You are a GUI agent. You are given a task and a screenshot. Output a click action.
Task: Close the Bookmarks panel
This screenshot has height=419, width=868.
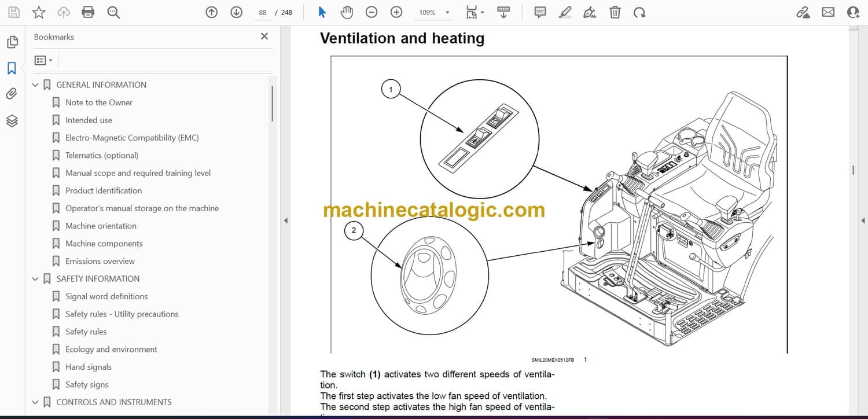pos(264,36)
